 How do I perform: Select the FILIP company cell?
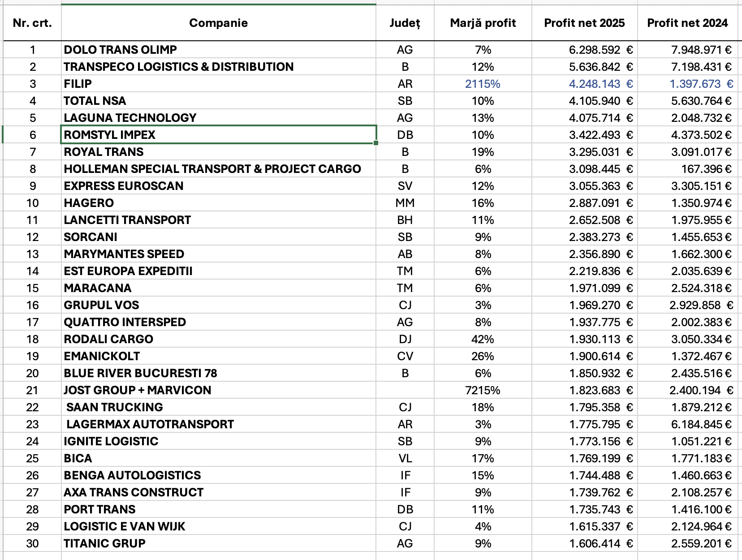point(219,84)
